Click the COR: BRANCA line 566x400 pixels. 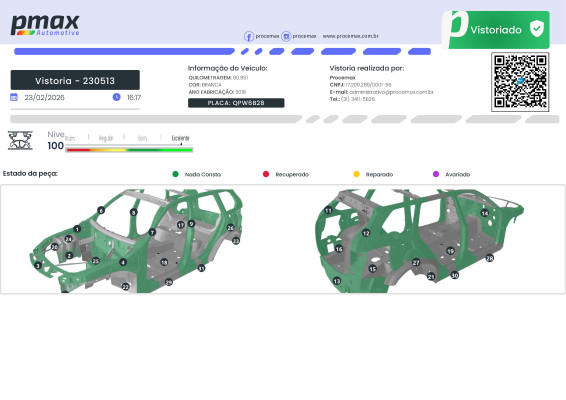pos(205,85)
